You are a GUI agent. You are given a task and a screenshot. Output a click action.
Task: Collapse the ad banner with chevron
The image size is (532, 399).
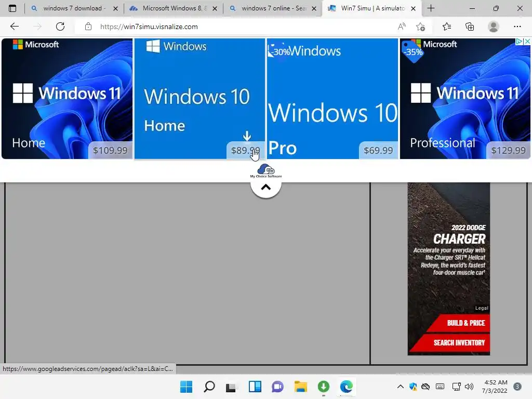(x=266, y=187)
